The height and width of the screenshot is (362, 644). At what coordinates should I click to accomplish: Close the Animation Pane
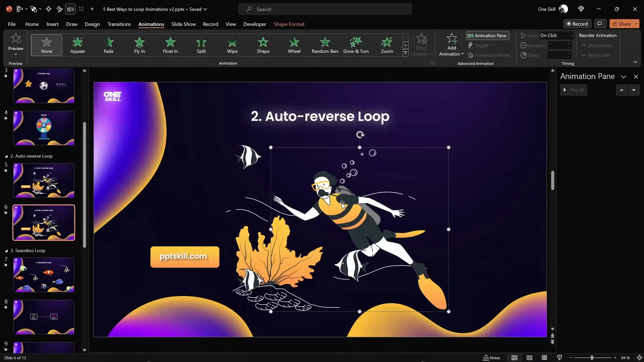pos(636,77)
